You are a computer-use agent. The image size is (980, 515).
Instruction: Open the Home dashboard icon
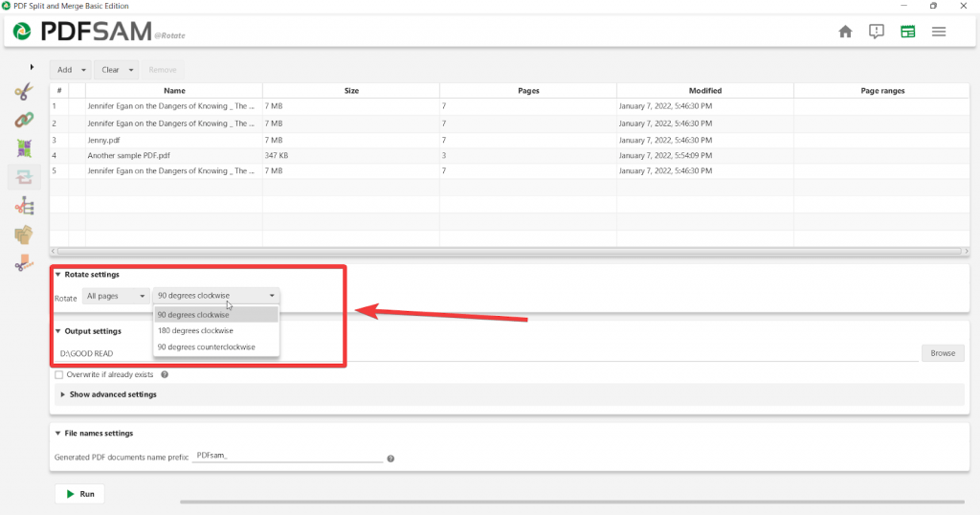tap(845, 32)
